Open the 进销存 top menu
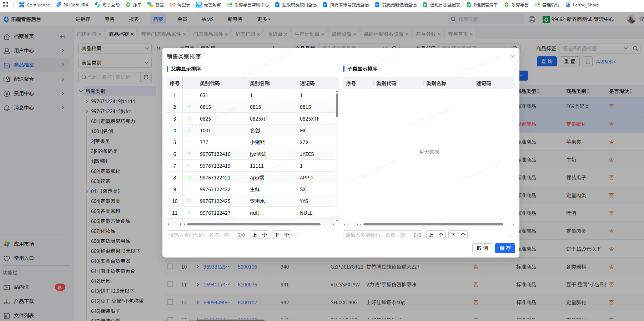Image resolution: width=644 pixels, height=321 pixels. click(x=83, y=19)
